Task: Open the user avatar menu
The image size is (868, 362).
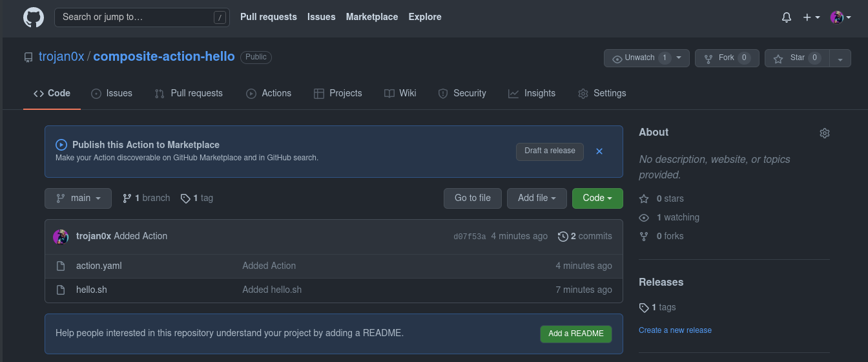Action: pyautogui.click(x=840, y=17)
